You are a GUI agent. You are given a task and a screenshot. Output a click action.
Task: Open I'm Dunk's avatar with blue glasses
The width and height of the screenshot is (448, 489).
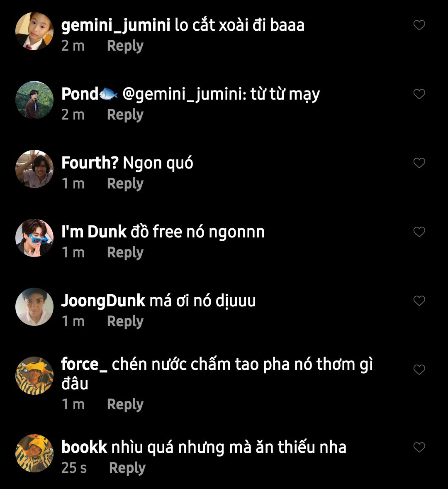(x=34, y=238)
